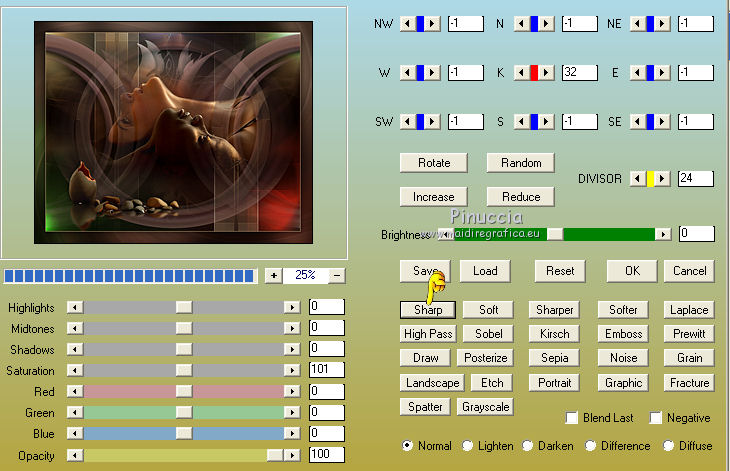Screen dimensions: 730x471
Task: Apply the Sharper preset
Action: 554,310
